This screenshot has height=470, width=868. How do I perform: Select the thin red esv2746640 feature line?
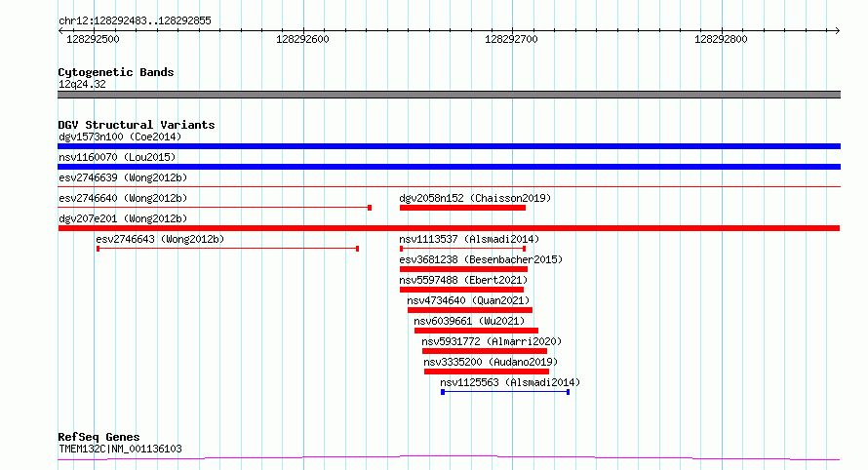coord(215,208)
